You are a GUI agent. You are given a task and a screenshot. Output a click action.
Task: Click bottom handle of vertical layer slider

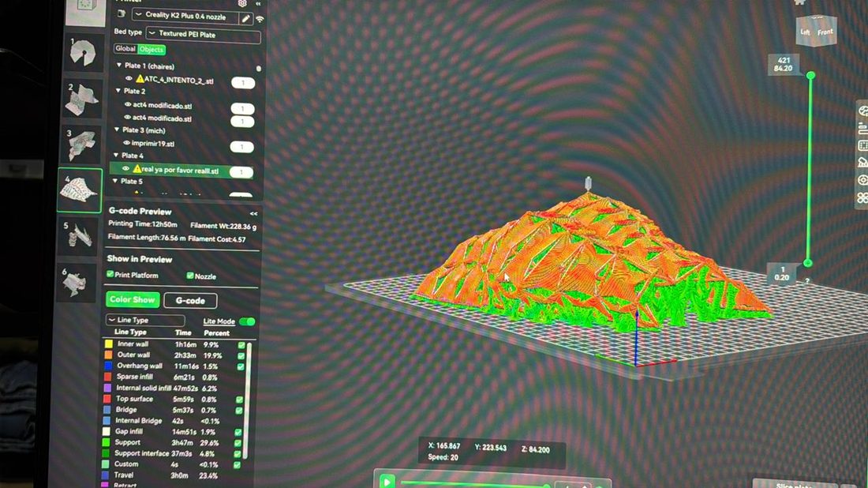pyautogui.click(x=808, y=263)
